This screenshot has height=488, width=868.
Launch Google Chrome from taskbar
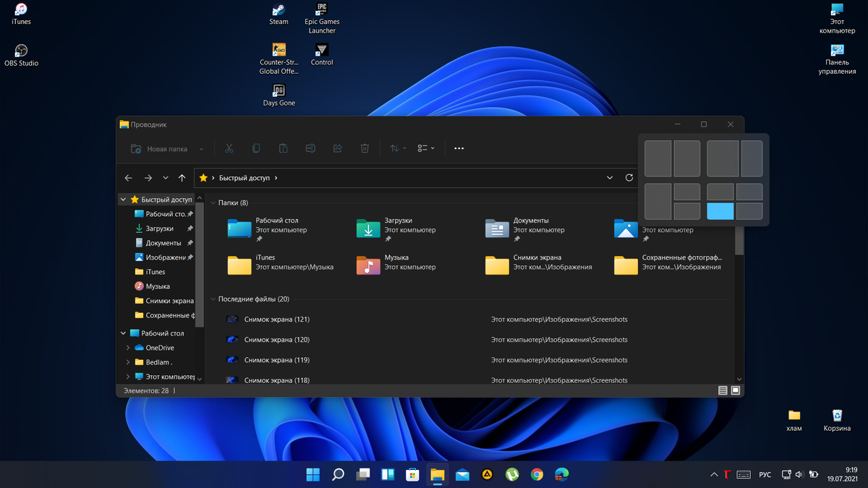[x=537, y=475]
